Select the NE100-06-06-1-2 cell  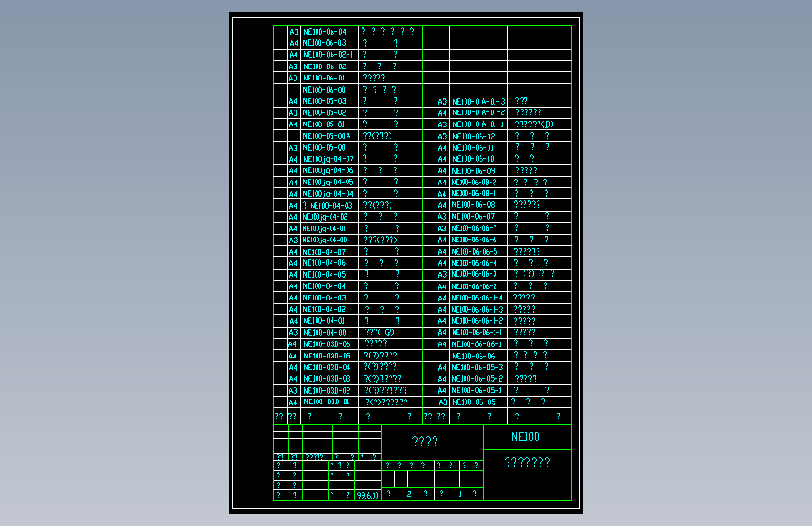tap(478, 321)
